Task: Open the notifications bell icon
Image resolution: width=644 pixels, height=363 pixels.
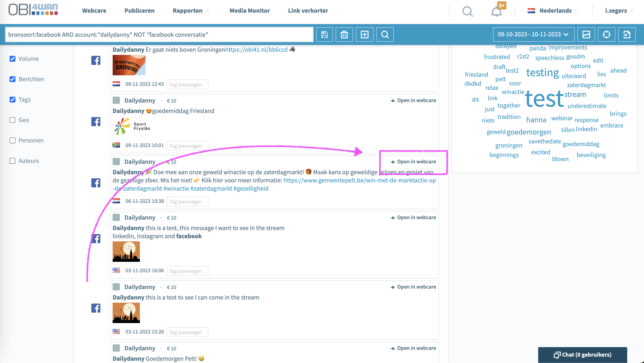Action: pyautogui.click(x=496, y=11)
